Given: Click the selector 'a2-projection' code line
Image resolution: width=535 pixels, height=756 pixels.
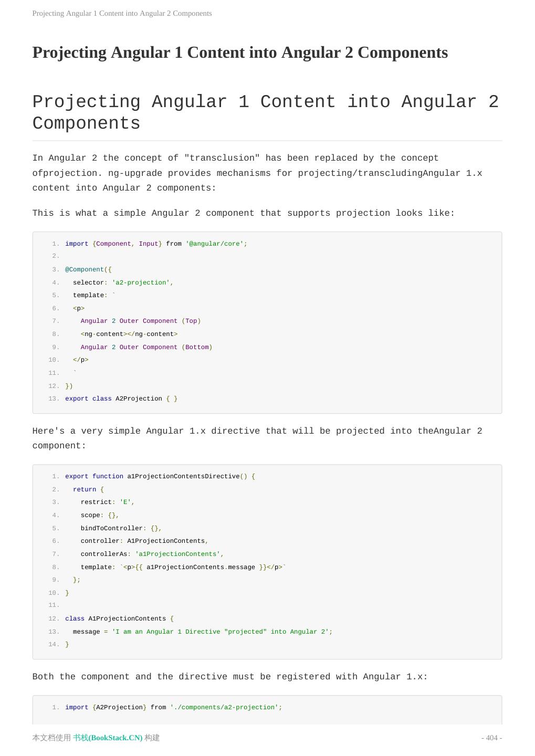Looking at the screenshot, I should tap(123, 282).
